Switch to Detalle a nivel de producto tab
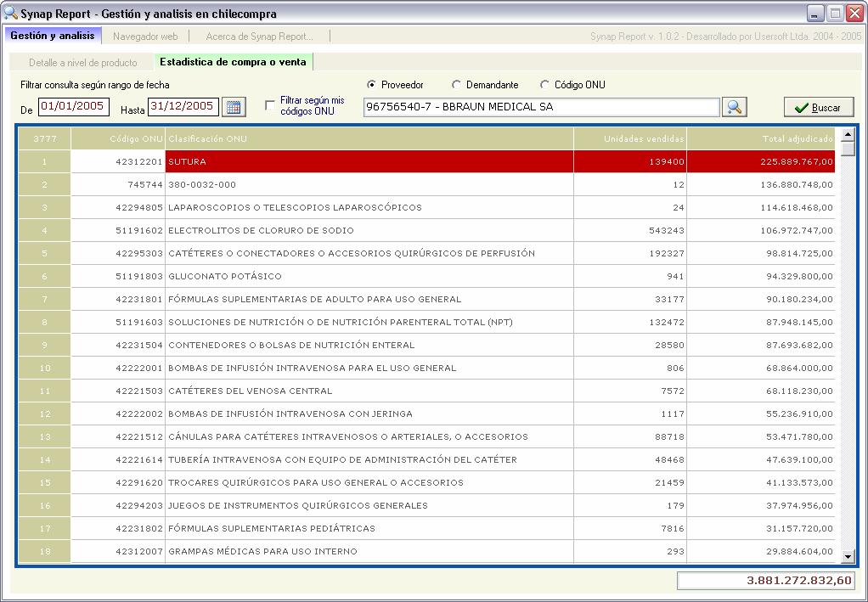This screenshot has height=602, width=868. coord(83,63)
